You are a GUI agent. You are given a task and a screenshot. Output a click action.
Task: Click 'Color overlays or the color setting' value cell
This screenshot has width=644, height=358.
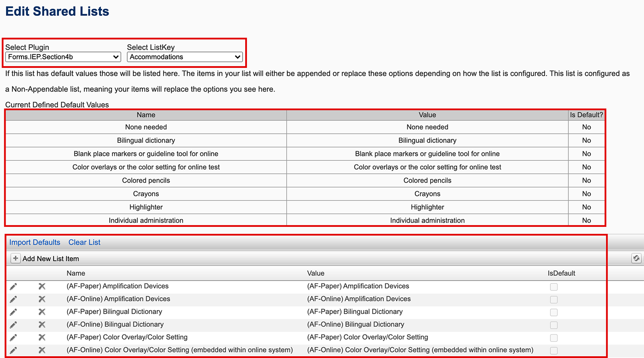(427, 167)
